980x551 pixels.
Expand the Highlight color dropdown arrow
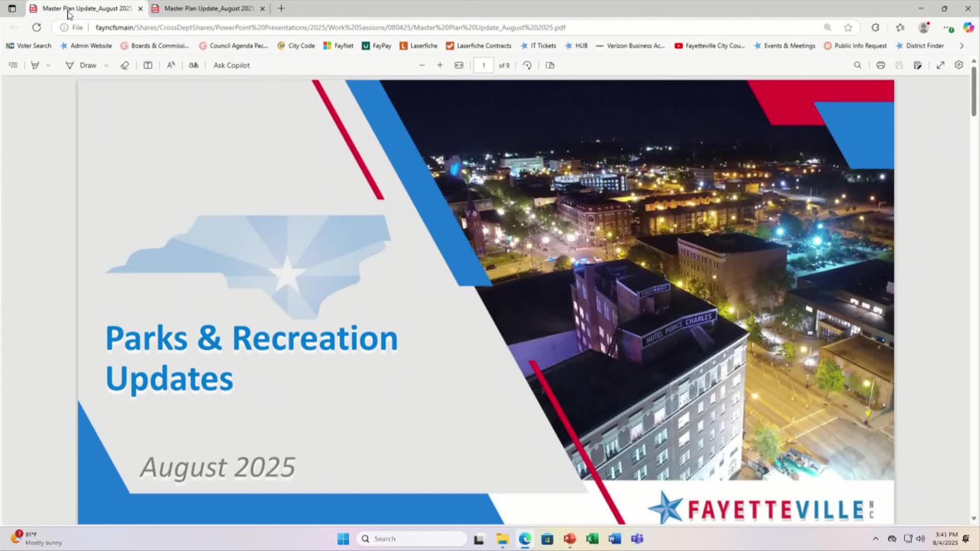(x=48, y=65)
